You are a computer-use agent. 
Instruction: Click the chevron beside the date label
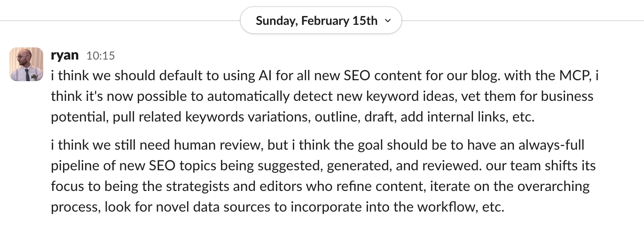[x=387, y=21]
